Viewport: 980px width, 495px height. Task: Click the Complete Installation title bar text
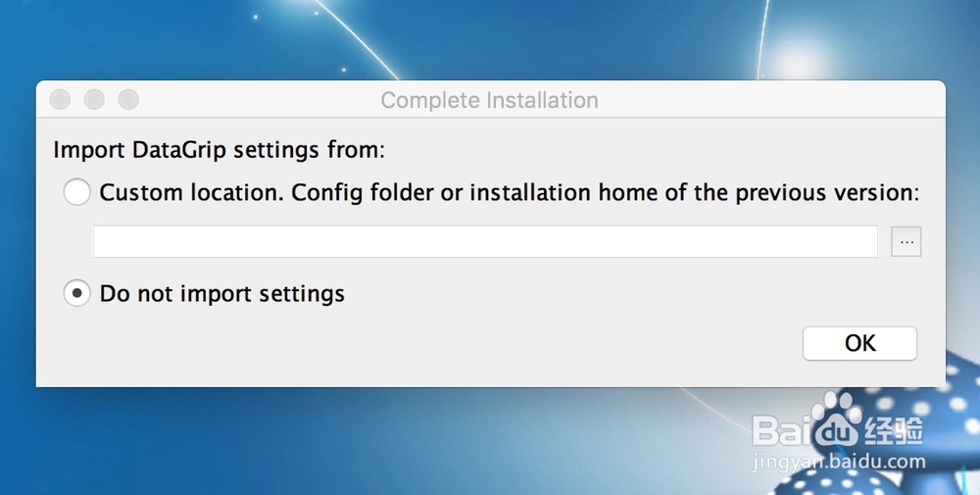[489, 100]
